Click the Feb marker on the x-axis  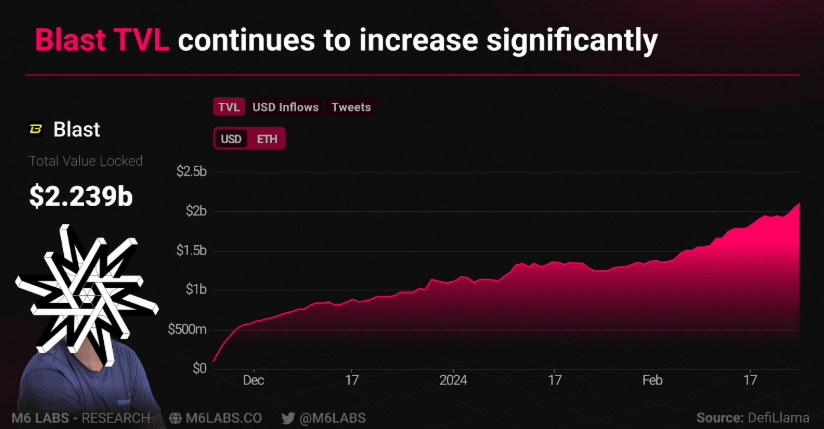coord(652,380)
